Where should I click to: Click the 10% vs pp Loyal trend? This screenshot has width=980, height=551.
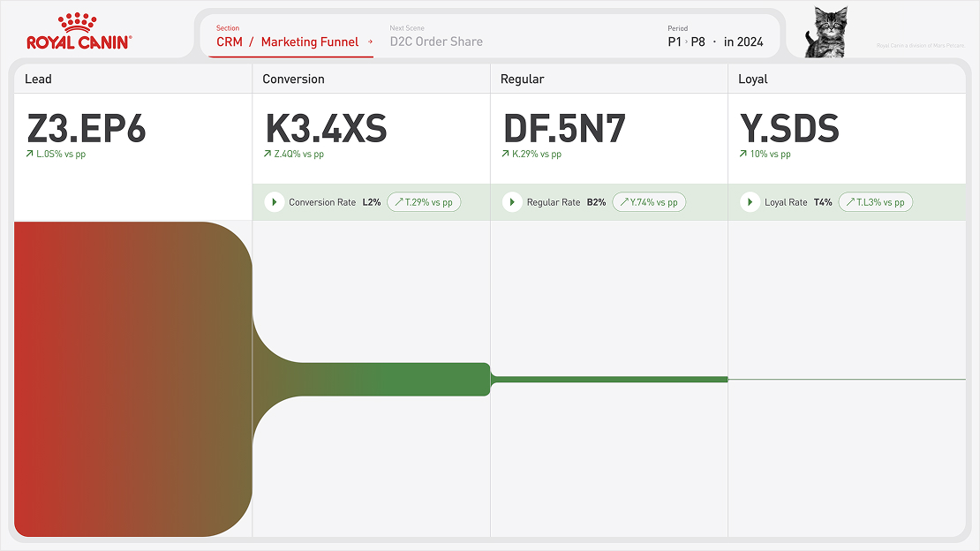tap(765, 154)
